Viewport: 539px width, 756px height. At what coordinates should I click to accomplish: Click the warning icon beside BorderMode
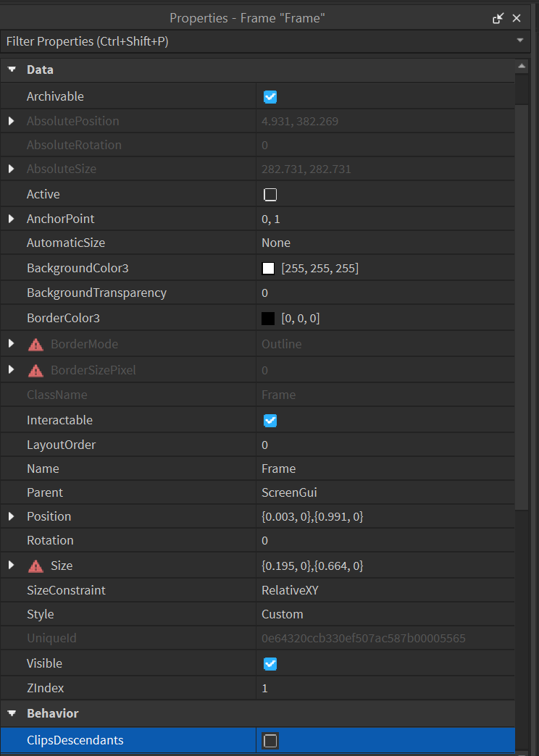click(x=35, y=345)
